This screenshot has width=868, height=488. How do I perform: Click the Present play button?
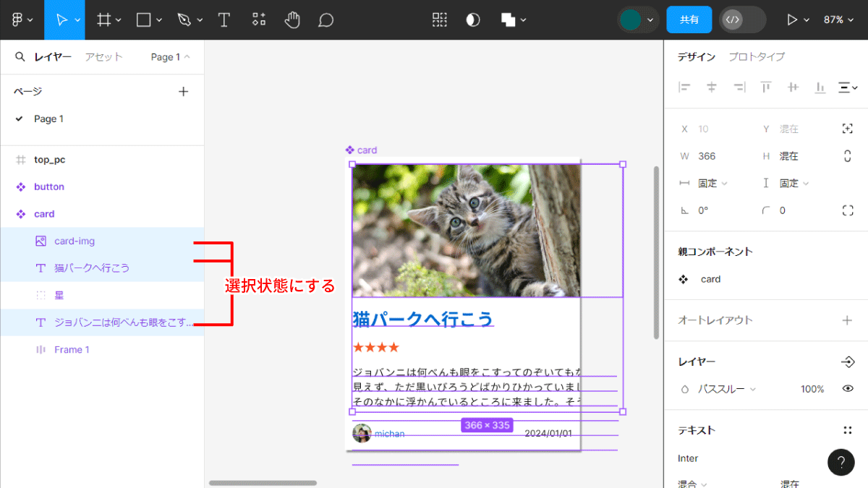792,20
